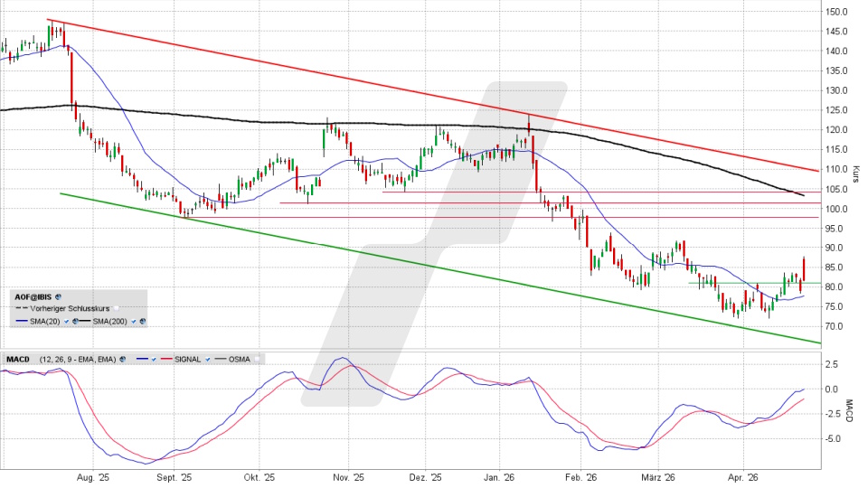Viewport: 868px width, 488px height.
Task: Click the Sept. '25 date axis label
Action: [x=174, y=477]
